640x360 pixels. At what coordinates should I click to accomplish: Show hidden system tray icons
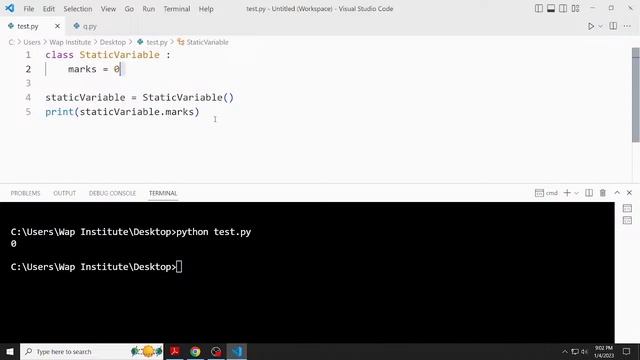(565, 351)
